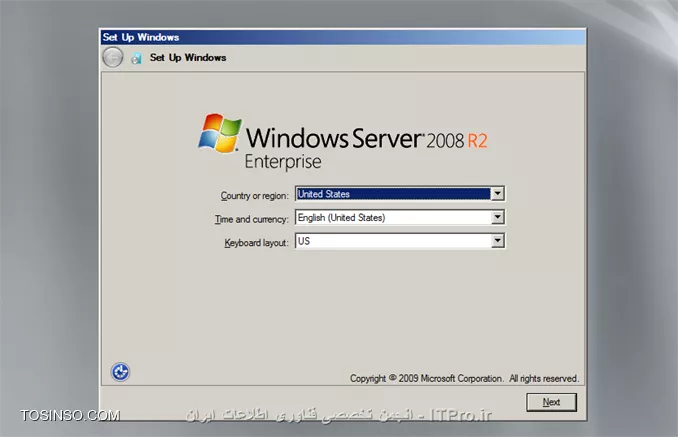Click the Time and currency label

click(251, 219)
